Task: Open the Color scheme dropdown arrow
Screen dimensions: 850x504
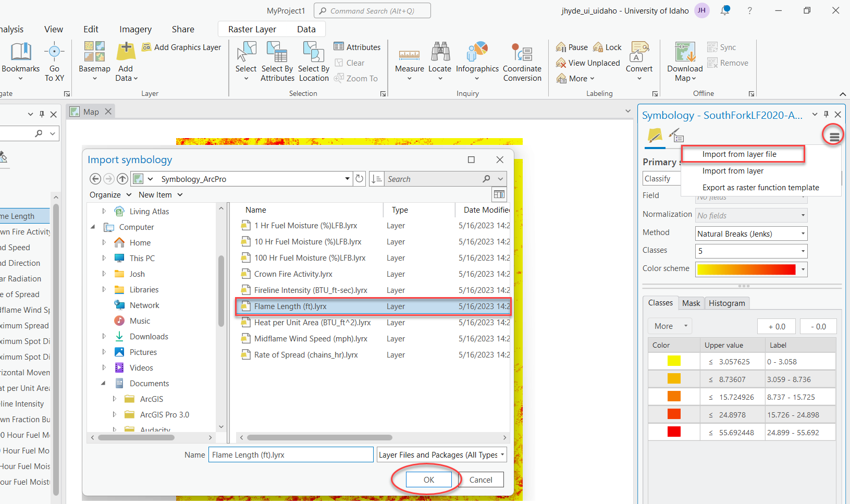Action: pyautogui.click(x=803, y=269)
